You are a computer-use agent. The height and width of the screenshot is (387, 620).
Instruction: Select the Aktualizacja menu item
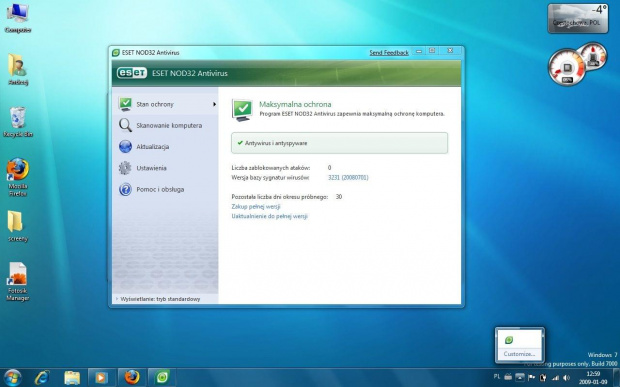[x=165, y=147]
